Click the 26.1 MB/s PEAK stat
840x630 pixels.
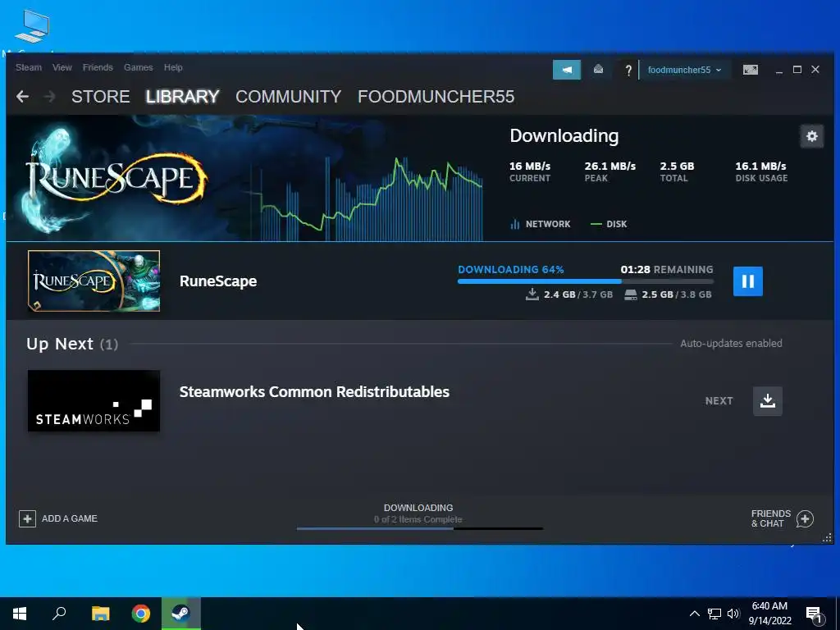(x=609, y=171)
